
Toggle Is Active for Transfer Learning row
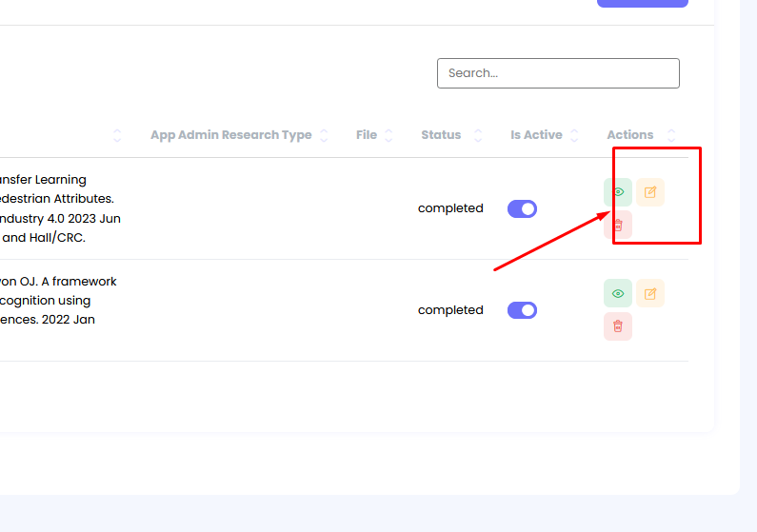(x=522, y=208)
